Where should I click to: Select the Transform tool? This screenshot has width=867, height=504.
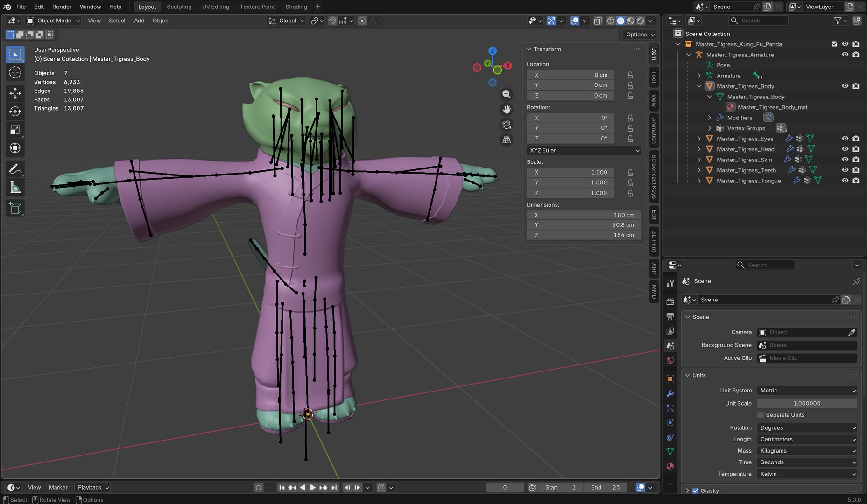[15, 148]
